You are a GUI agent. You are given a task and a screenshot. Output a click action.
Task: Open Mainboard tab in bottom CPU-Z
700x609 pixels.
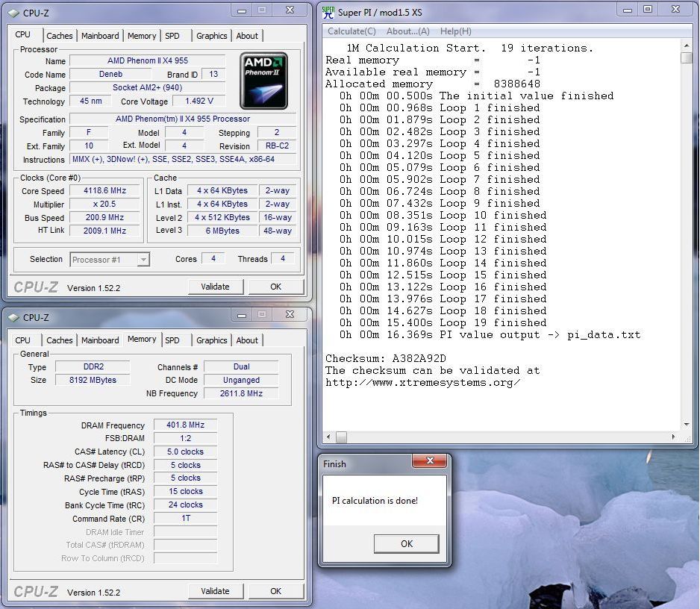(x=100, y=340)
